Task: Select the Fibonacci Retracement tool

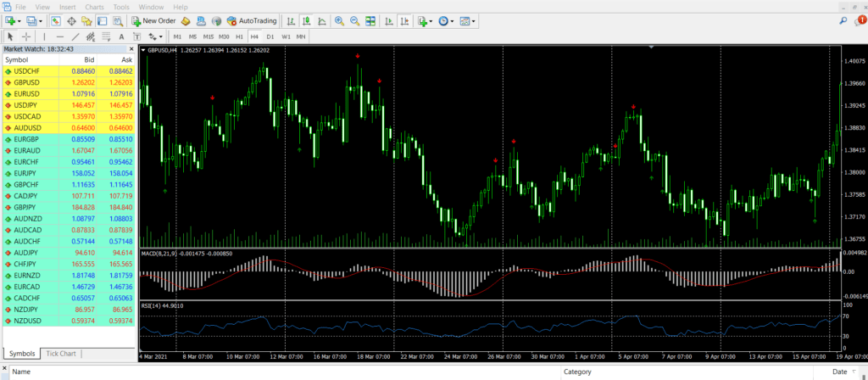Action: [106, 36]
